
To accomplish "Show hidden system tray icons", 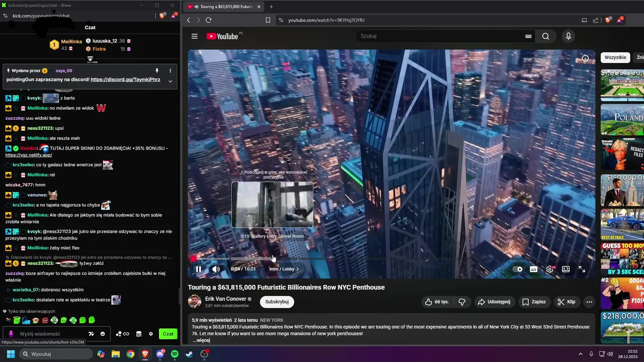I will 580,354.
